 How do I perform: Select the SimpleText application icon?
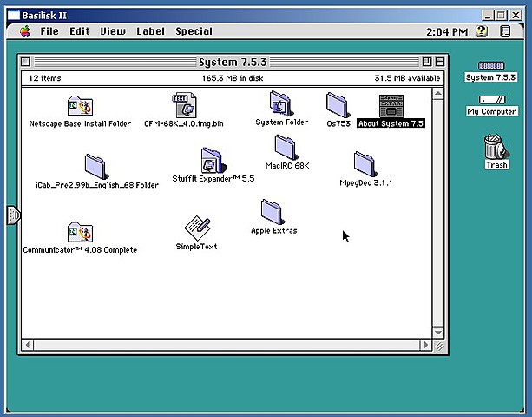pyautogui.click(x=197, y=228)
